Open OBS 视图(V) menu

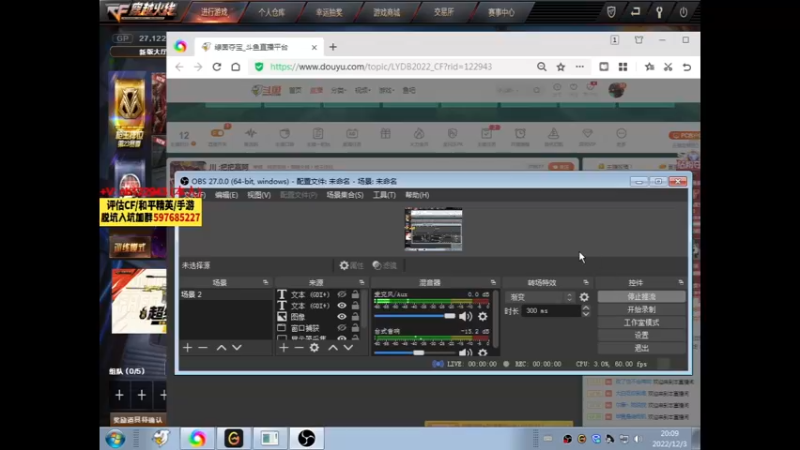(x=259, y=195)
